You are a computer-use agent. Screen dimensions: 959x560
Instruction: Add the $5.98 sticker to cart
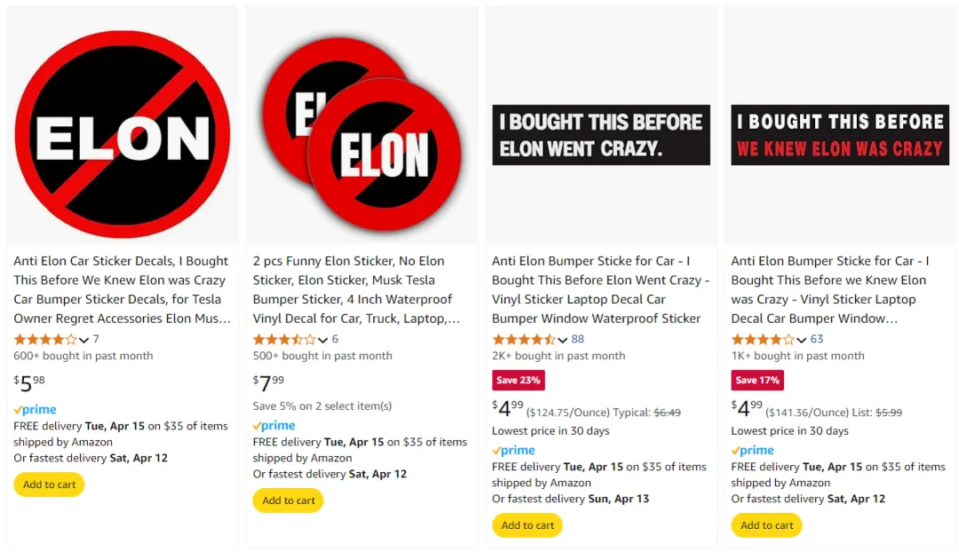pos(49,485)
